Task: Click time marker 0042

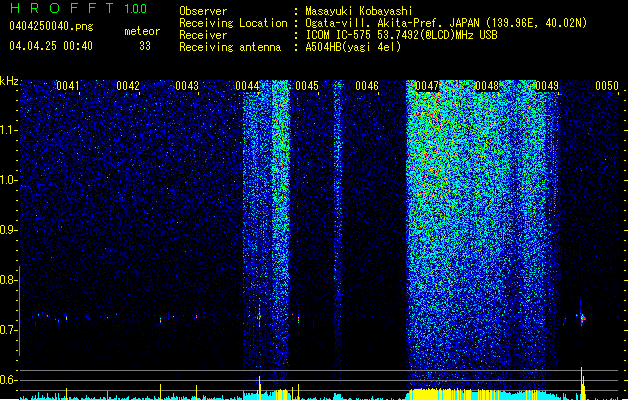Action: (128, 86)
